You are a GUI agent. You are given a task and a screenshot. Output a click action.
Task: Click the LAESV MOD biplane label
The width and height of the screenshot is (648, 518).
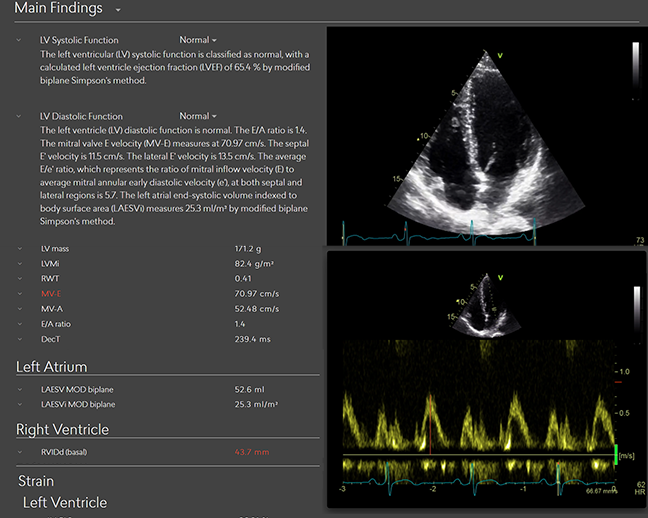click(x=77, y=389)
